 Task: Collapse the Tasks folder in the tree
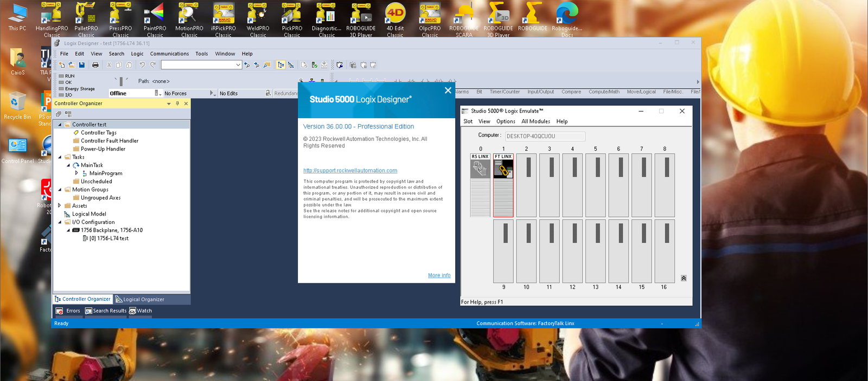click(x=60, y=157)
